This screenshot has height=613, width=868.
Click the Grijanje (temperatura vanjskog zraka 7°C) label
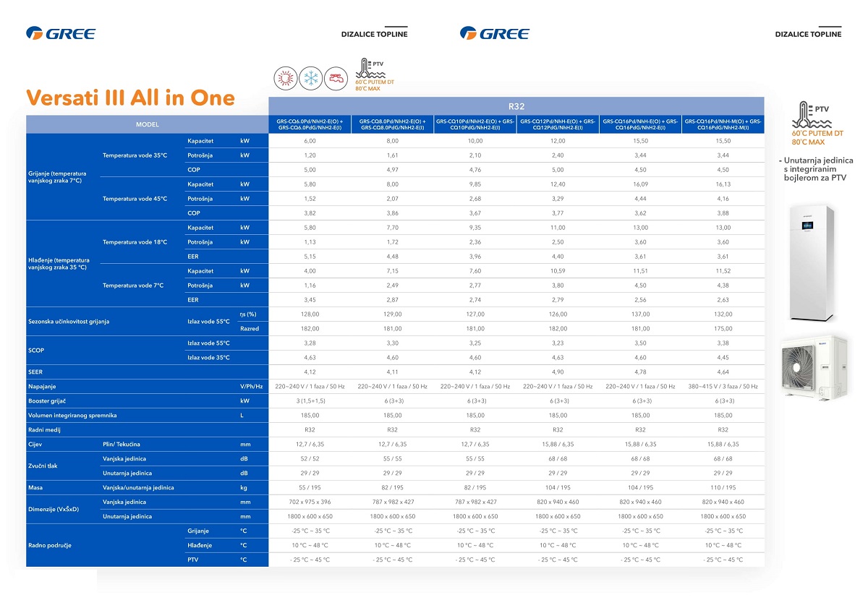pos(58,177)
